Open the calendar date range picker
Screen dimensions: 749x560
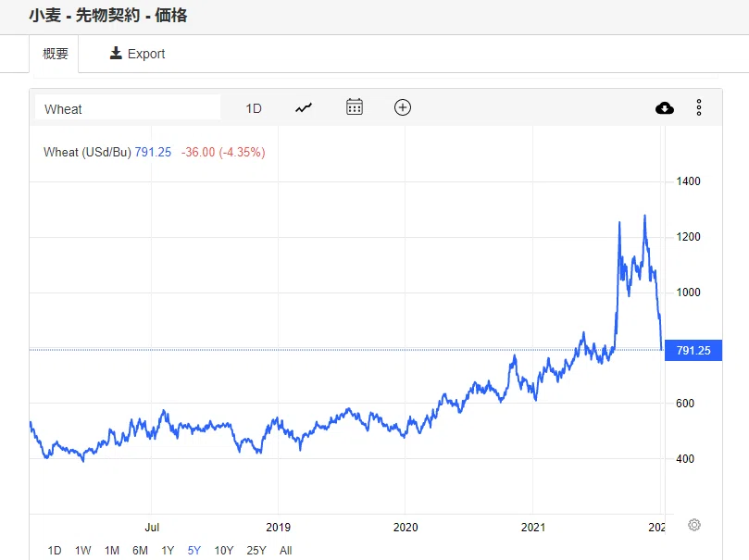click(355, 107)
